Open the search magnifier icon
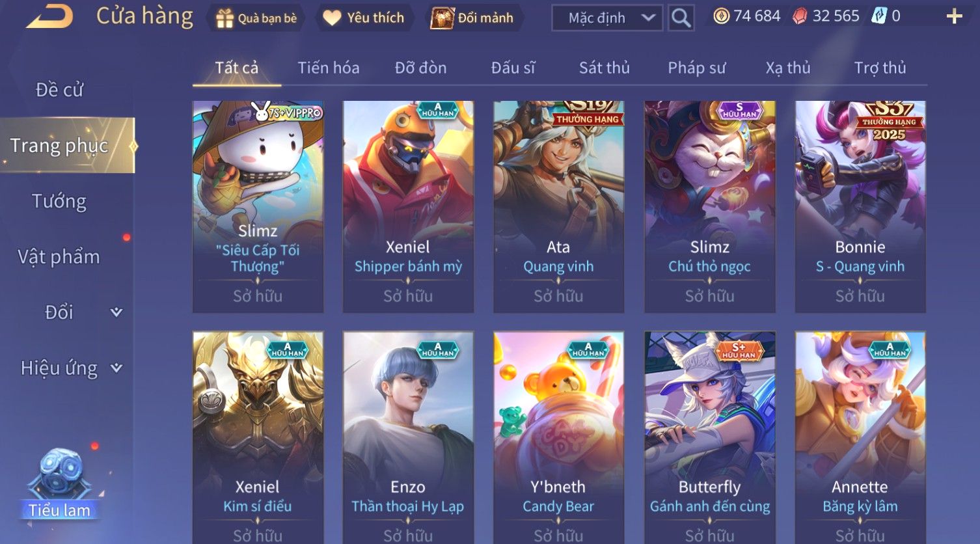980x544 pixels. click(681, 18)
